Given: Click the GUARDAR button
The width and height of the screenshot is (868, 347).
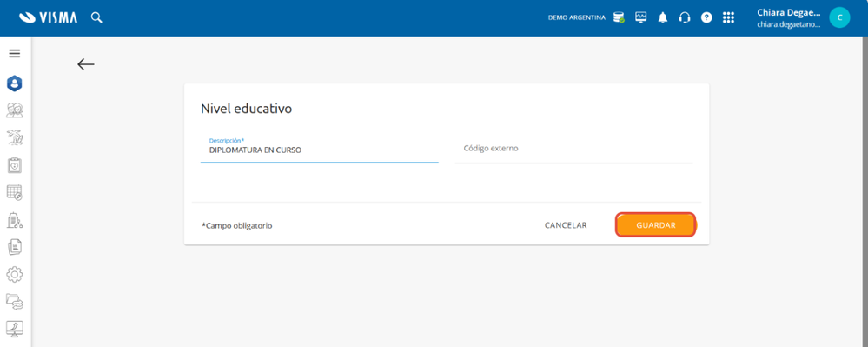Looking at the screenshot, I should tap(655, 225).
